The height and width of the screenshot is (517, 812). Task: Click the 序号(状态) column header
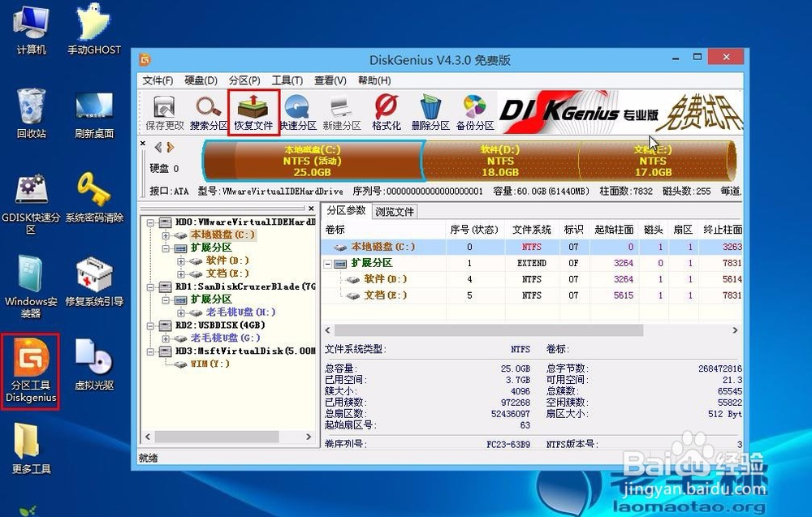point(475,230)
